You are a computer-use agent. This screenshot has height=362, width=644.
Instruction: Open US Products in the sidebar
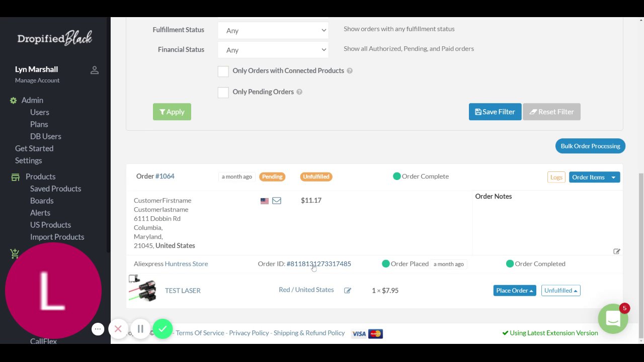tap(50, 225)
